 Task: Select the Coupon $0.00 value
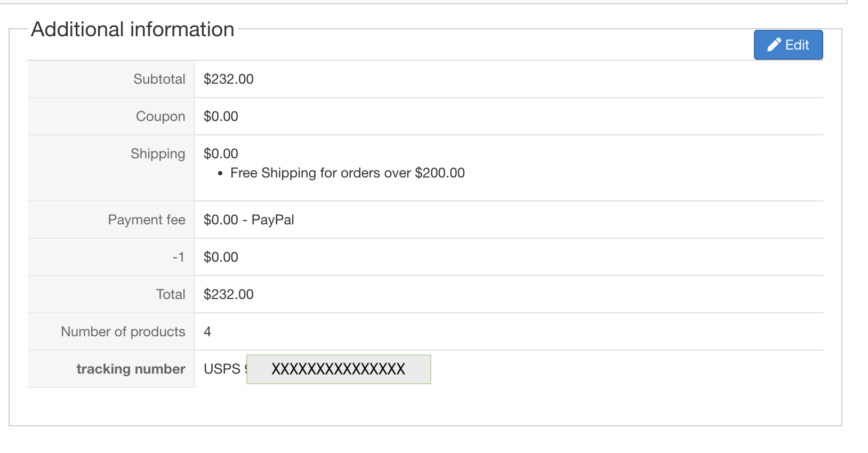221,116
